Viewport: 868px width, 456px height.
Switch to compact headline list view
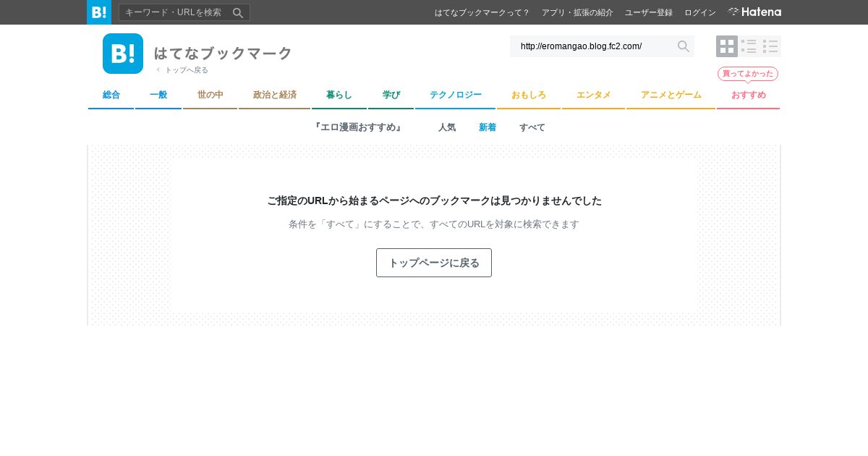[x=770, y=46]
